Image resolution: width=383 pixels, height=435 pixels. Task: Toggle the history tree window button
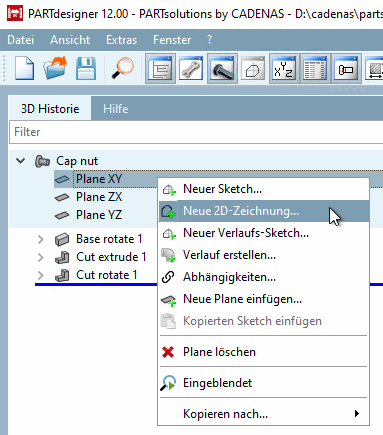[x=161, y=69]
